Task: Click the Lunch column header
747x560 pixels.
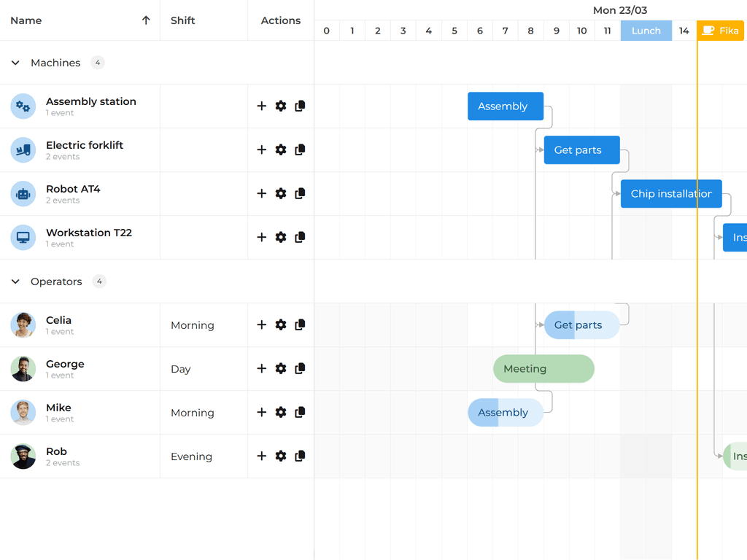Action: [646, 30]
